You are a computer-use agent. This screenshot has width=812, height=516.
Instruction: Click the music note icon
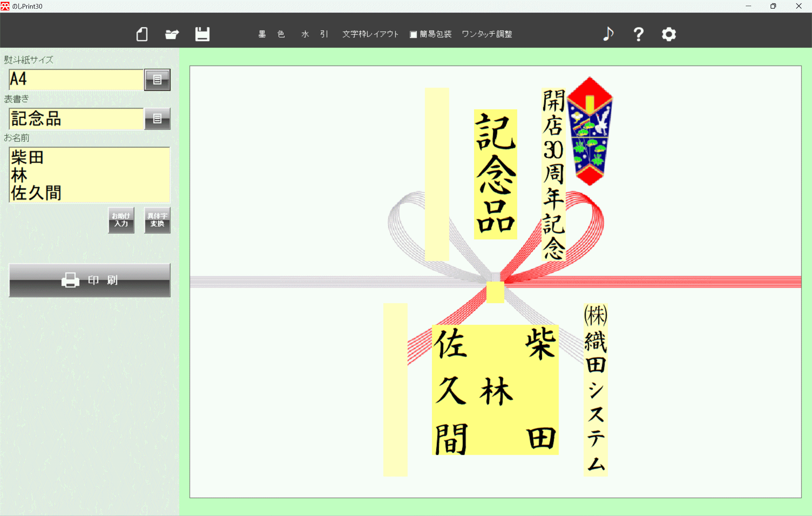608,34
